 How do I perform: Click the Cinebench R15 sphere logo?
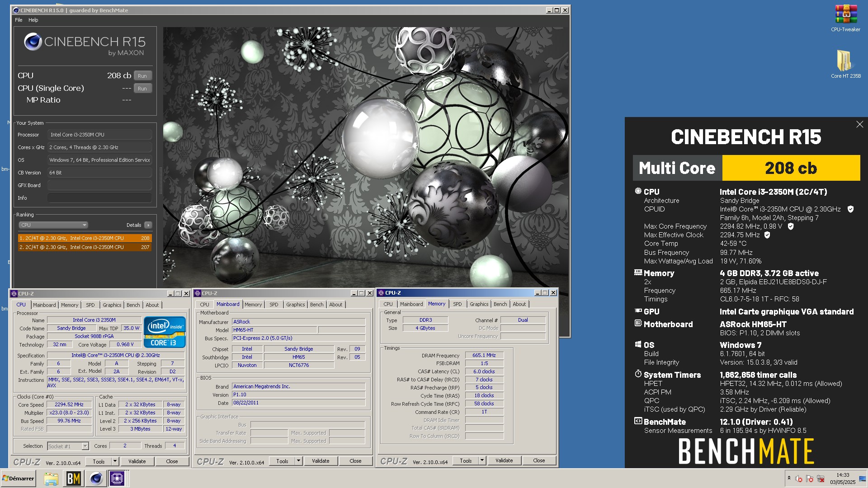click(x=33, y=42)
